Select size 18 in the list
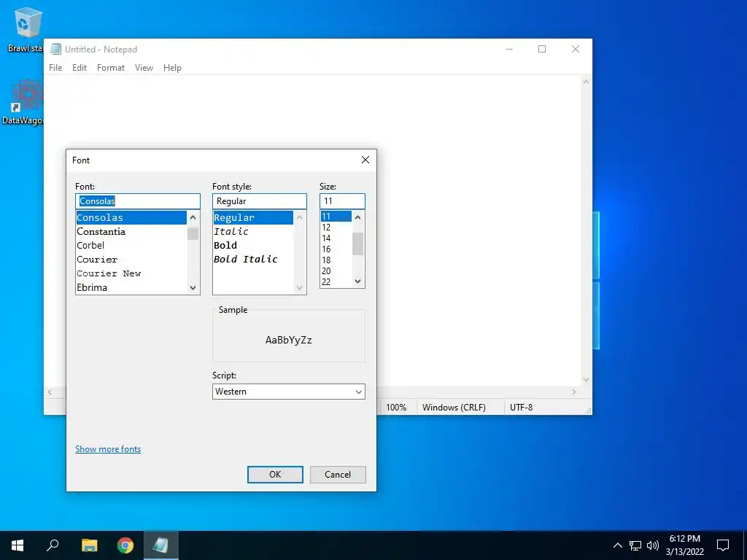 (x=336, y=260)
